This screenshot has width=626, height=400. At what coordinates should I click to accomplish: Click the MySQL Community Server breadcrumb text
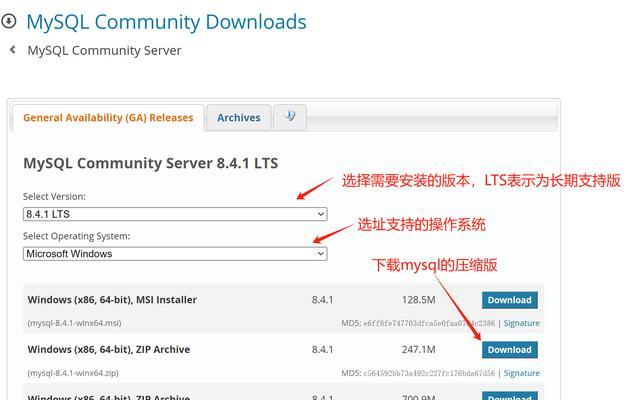pos(104,51)
